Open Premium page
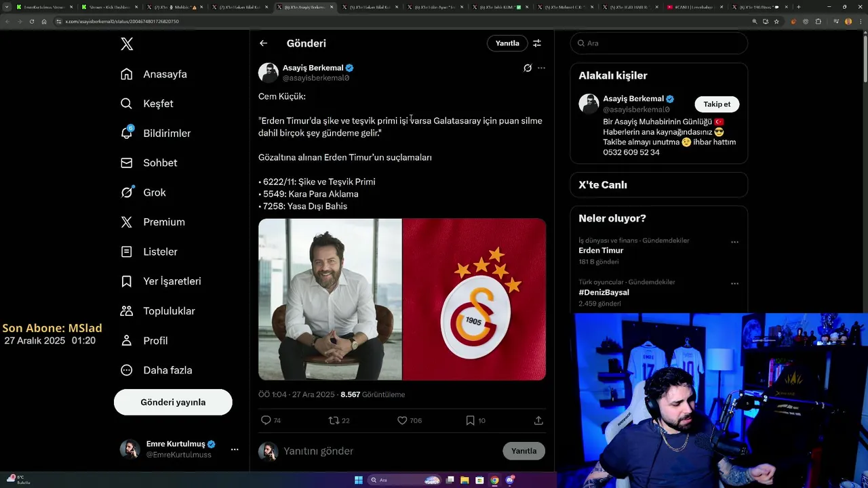The image size is (868, 488). pos(153,222)
